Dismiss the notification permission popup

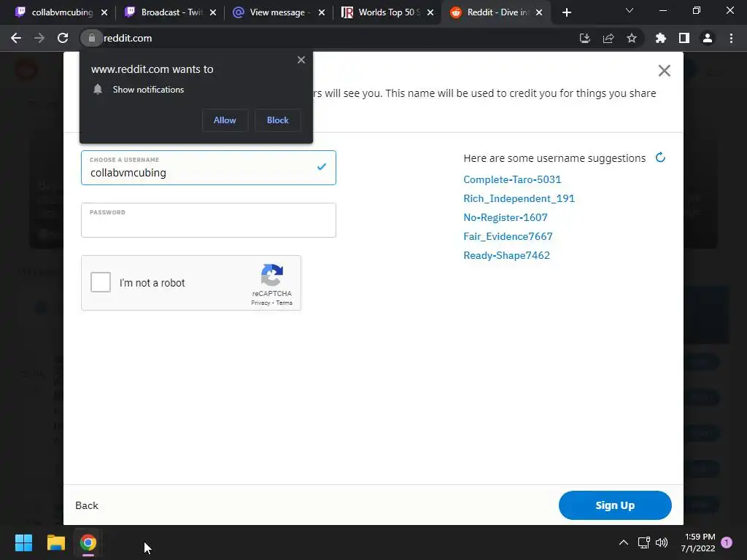(x=301, y=60)
